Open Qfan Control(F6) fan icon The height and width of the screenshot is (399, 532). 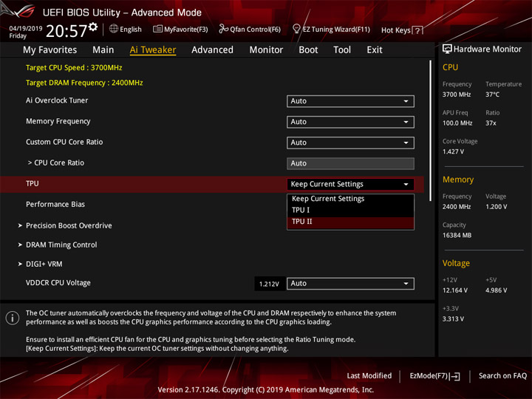[x=223, y=29]
